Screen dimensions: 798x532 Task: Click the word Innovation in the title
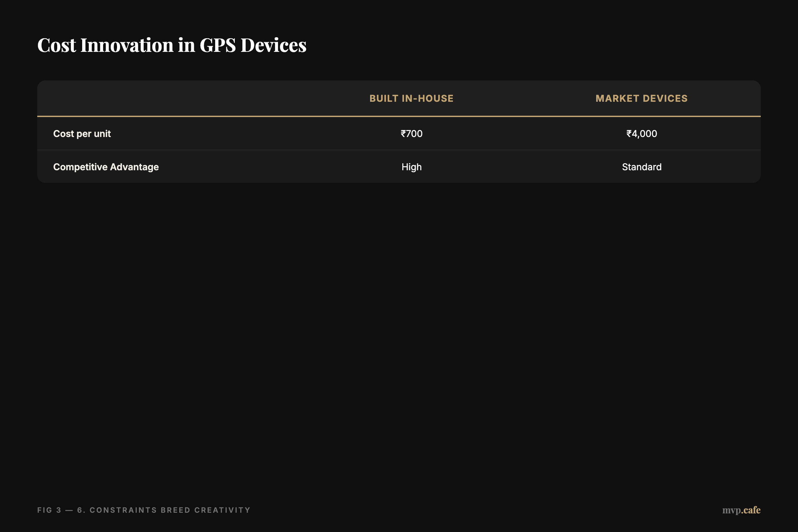point(127,45)
